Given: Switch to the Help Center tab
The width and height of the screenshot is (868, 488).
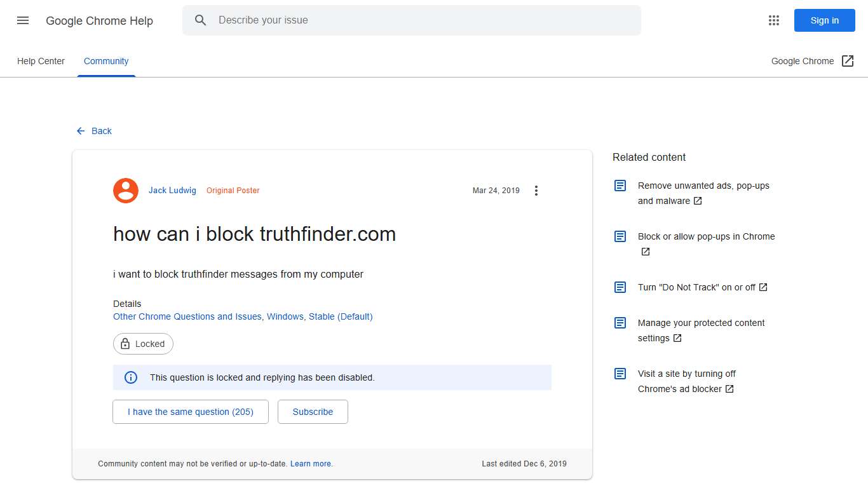Looking at the screenshot, I should (41, 61).
